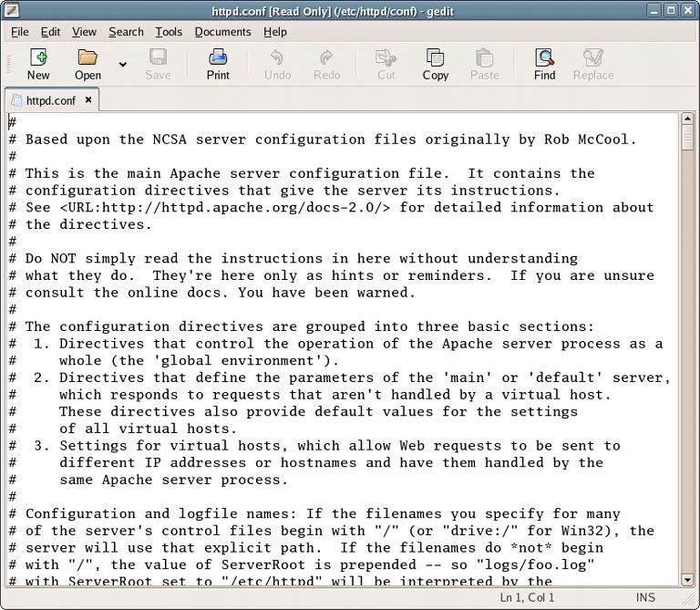This screenshot has height=610, width=700.
Task: Open the Documents menu
Action: (x=222, y=32)
